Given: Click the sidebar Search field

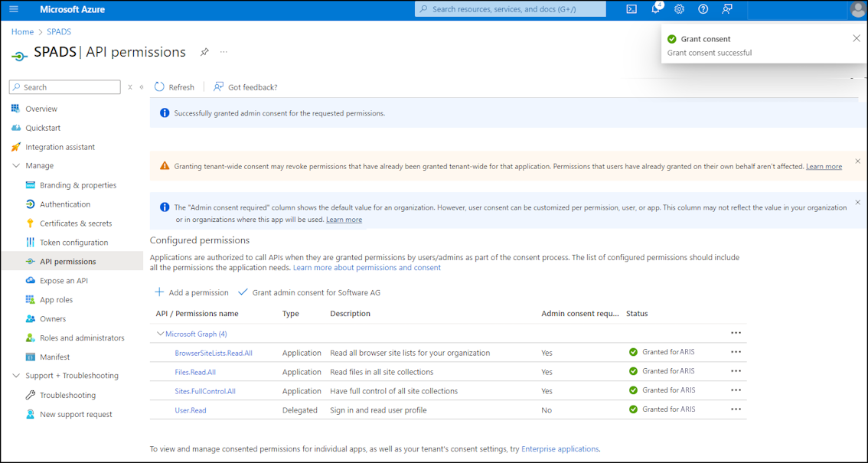Looking at the screenshot, I should tap(65, 86).
